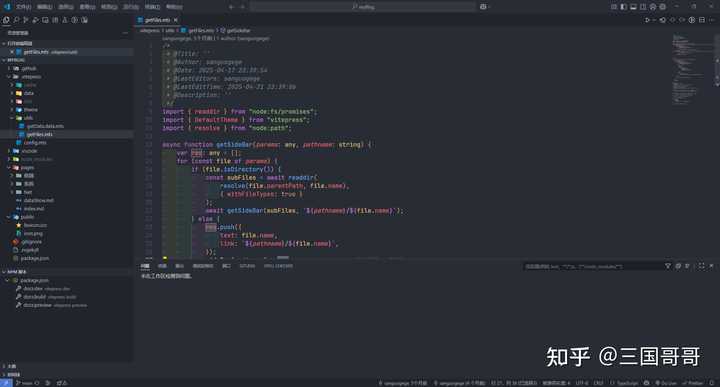The image size is (720, 387).
Task: Open the 查看 menu
Action: coord(87,7)
